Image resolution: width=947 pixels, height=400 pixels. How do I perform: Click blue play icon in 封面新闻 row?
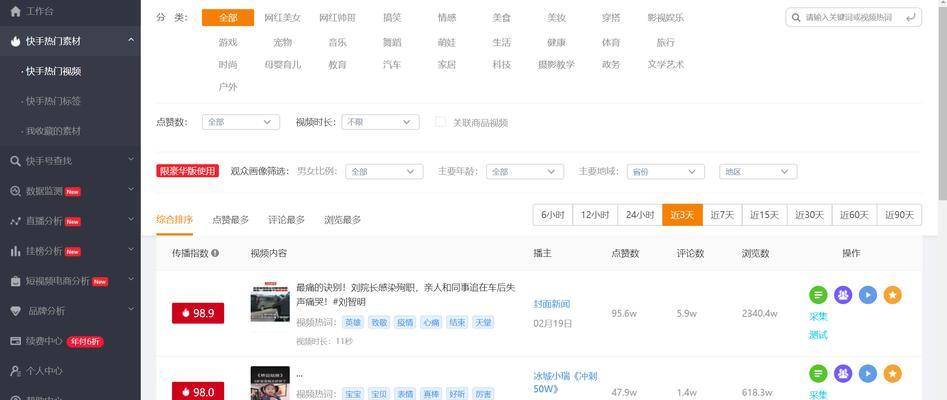(867, 295)
